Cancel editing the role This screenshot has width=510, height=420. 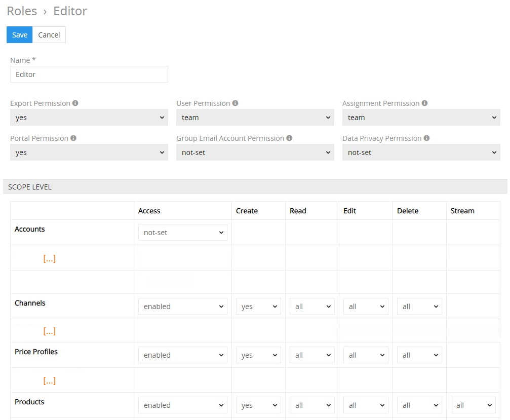(49, 35)
